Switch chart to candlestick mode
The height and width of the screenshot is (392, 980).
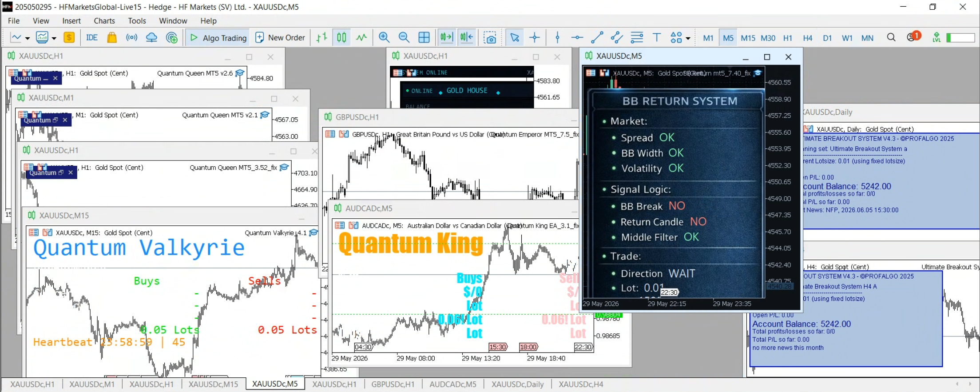click(x=341, y=38)
